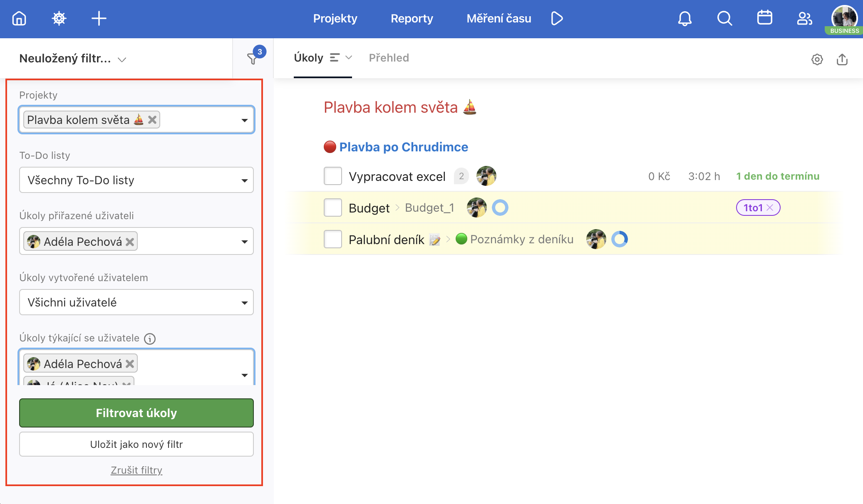This screenshot has width=863, height=504.
Task: Click red dot beside Plavba po Chrudimce
Action: pyautogui.click(x=330, y=147)
